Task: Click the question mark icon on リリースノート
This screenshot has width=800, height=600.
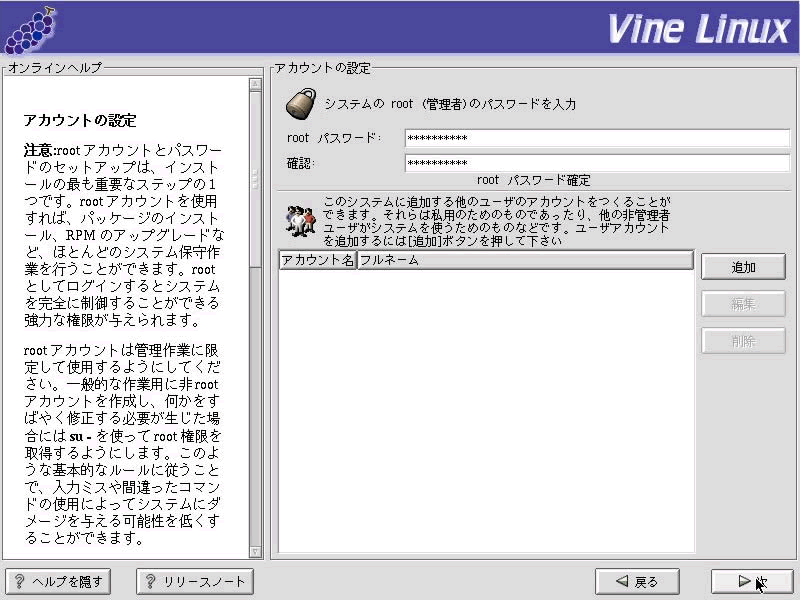Action: point(151,581)
